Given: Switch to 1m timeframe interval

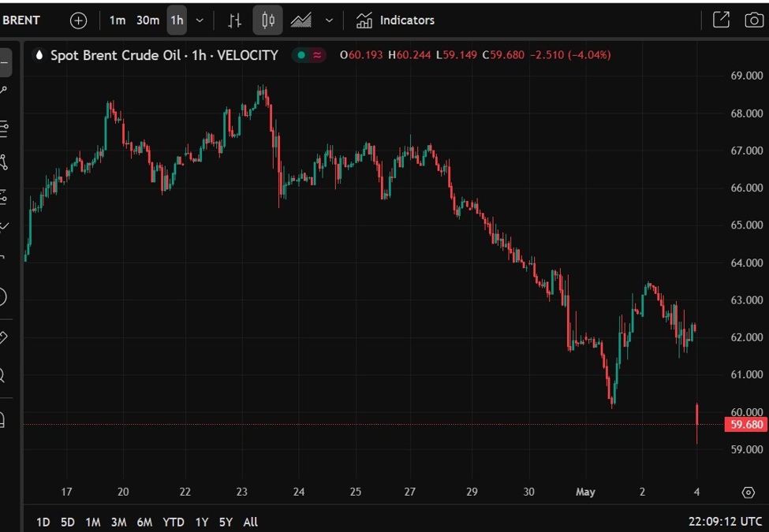Looking at the screenshot, I should pos(117,20).
